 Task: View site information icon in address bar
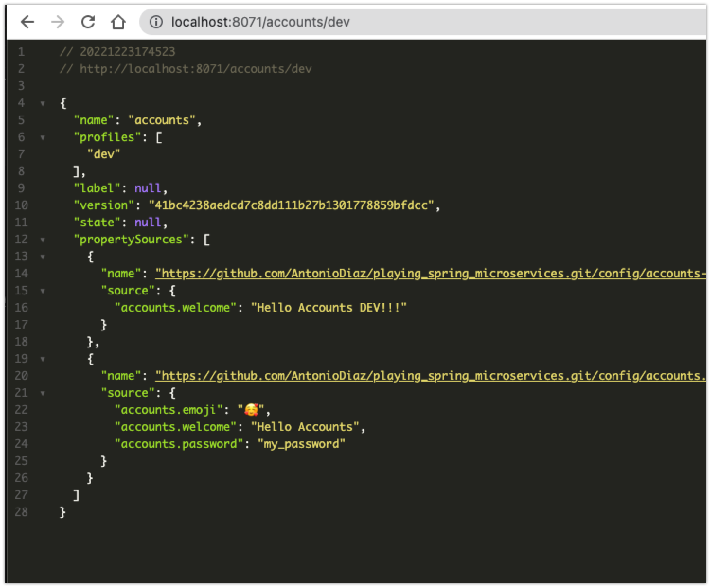coord(156,22)
